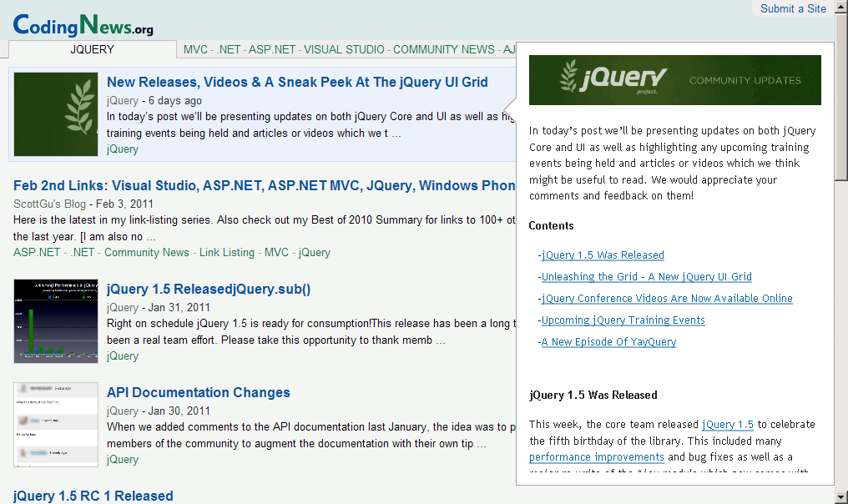
Task: Click the vertical scrollbar thumb
Action: (x=841, y=98)
